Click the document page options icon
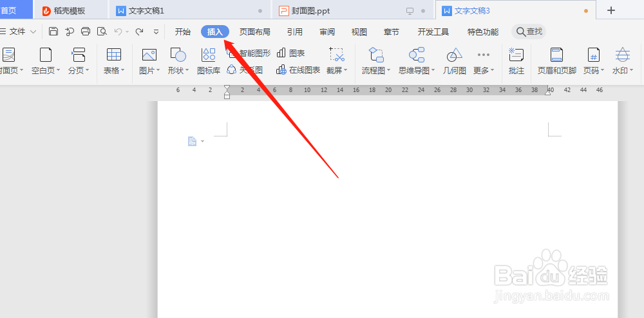This screenshot has width=644, height=318. 192,142
